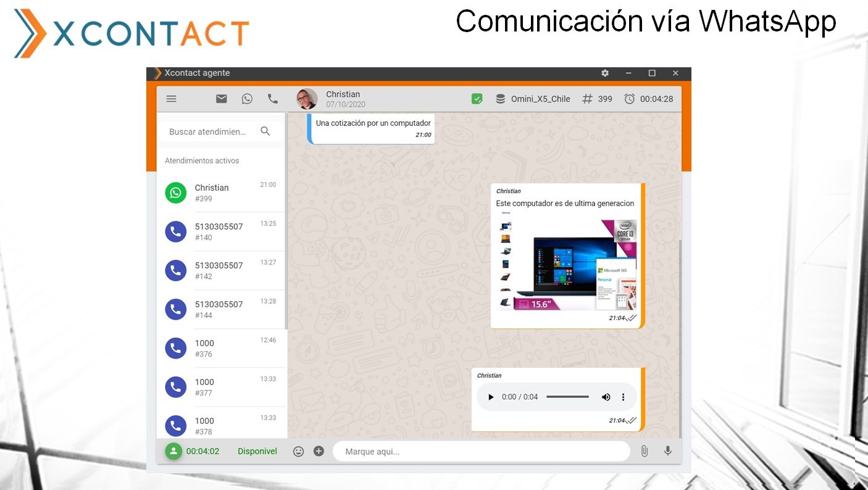Click phone icon of entry #140
This screenshot has width=868, height=490.
(176, 231)
